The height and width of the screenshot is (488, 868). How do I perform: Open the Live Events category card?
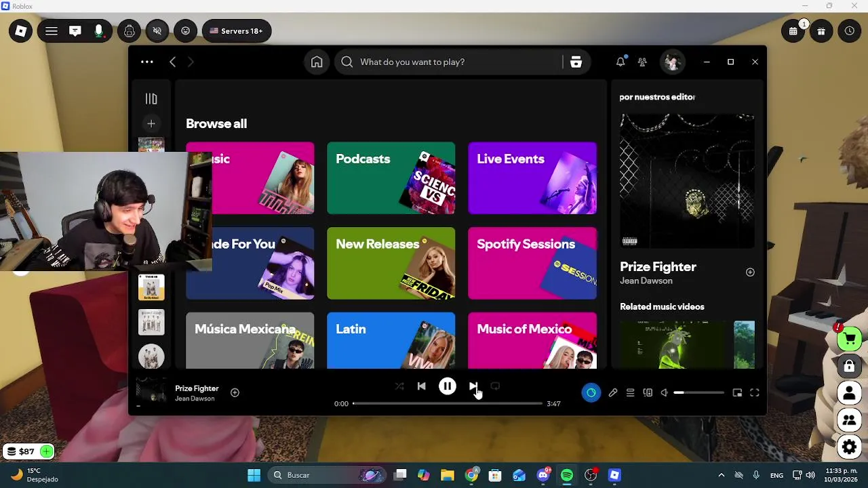point(532,178)
